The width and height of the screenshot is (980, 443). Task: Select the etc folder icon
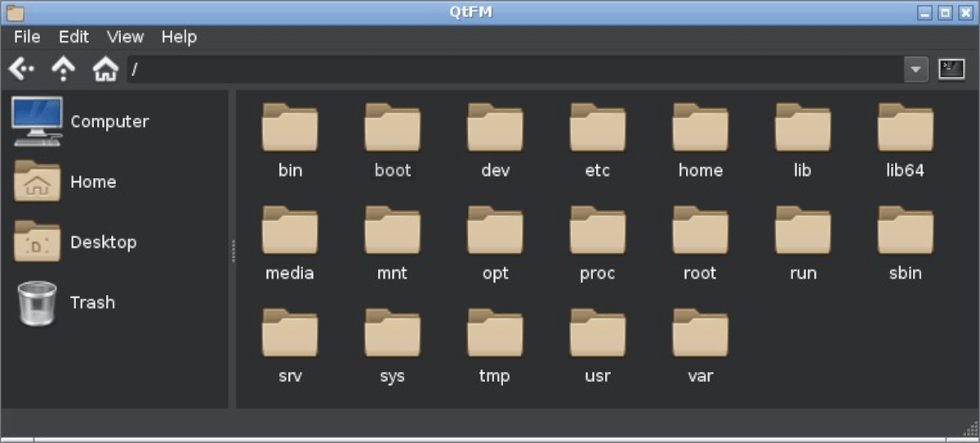tap(598, 128)
